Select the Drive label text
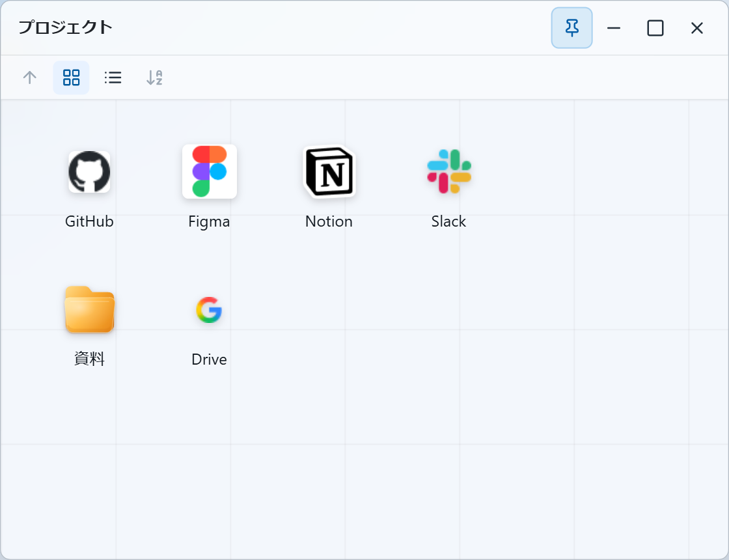The image size is (729, 560). pyautogui.click(x=209, y=359)
